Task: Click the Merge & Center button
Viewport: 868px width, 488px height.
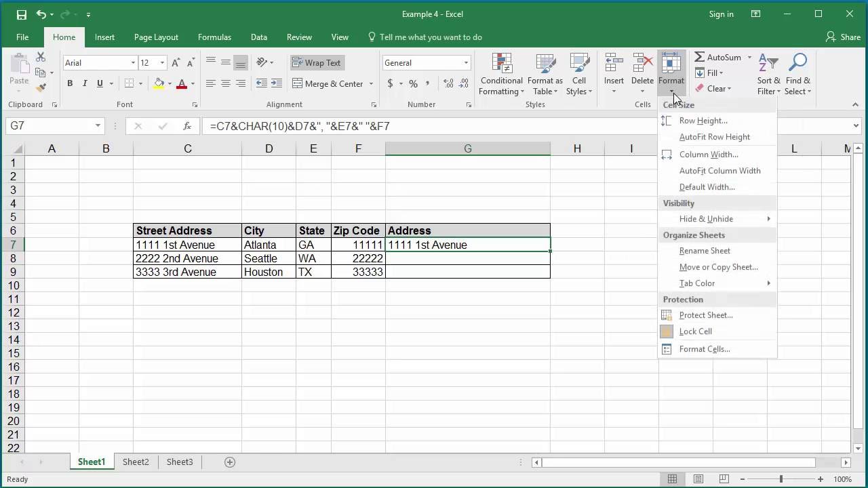Action: point(328,84)
